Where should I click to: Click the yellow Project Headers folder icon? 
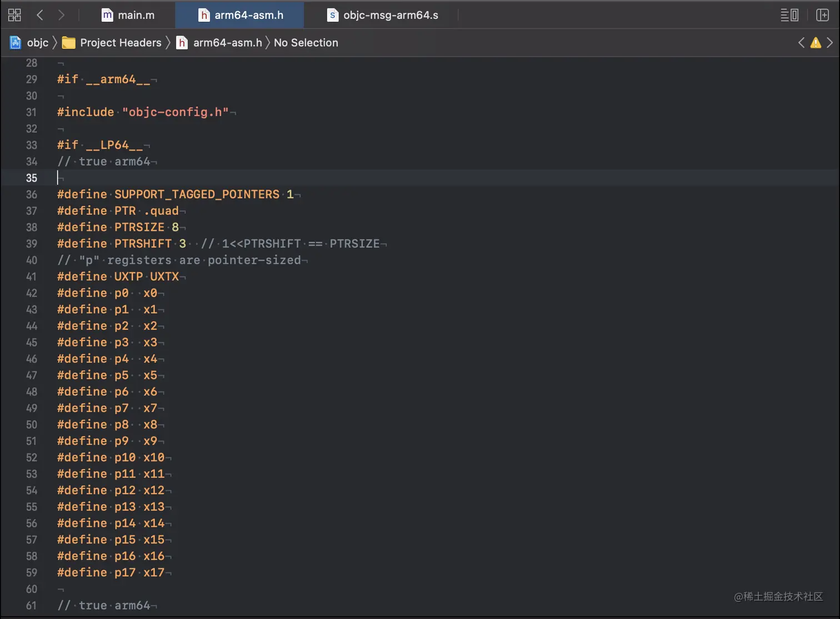(x=68, y=43)
